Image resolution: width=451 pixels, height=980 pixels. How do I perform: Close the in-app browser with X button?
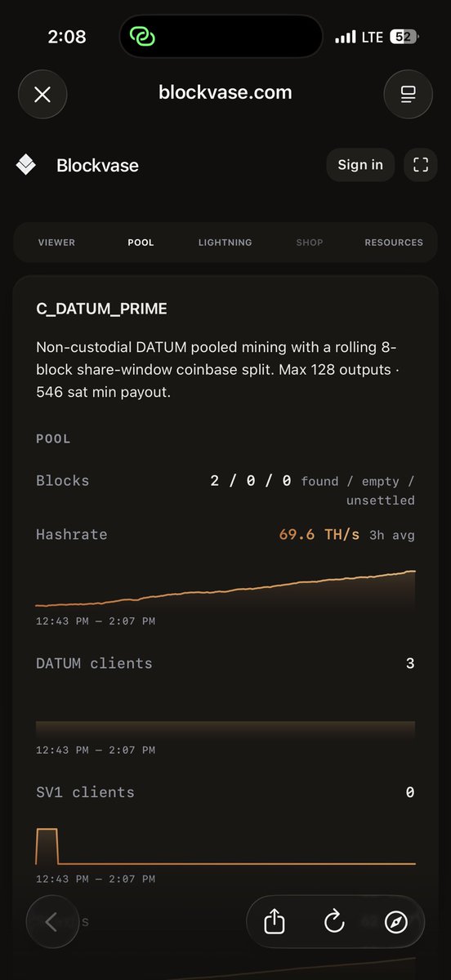click(42, 94)
